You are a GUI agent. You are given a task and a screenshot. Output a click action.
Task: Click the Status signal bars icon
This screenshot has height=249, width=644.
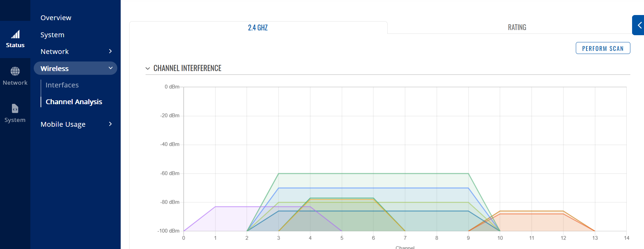(15, 34)
